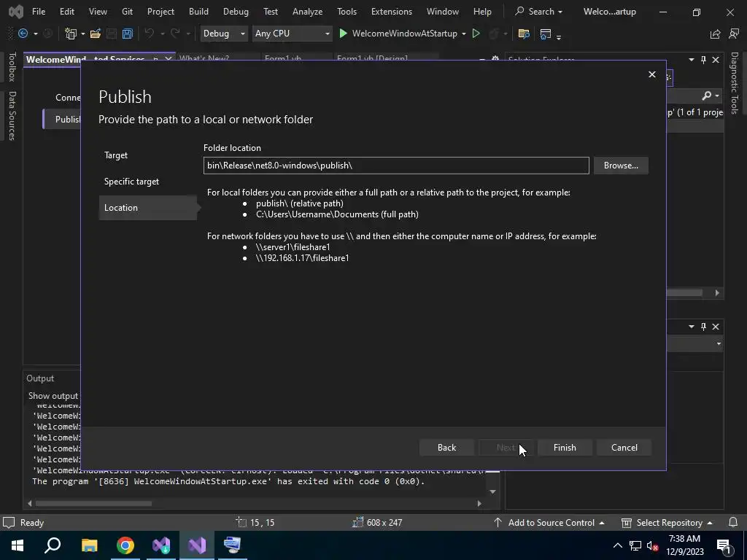
Task: Expand the New Project dropdown arrow
Action: click(83, 34)
